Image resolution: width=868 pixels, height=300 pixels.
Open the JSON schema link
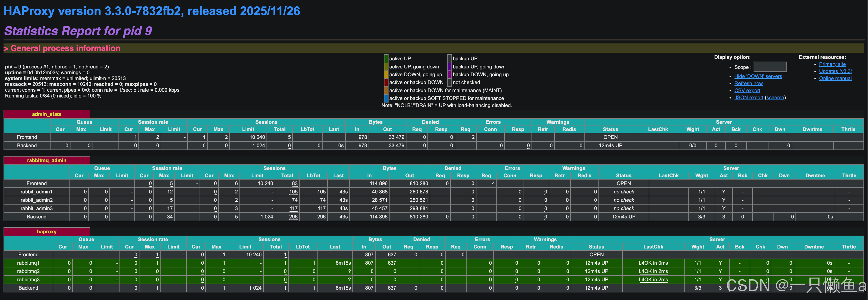(775, 98)
